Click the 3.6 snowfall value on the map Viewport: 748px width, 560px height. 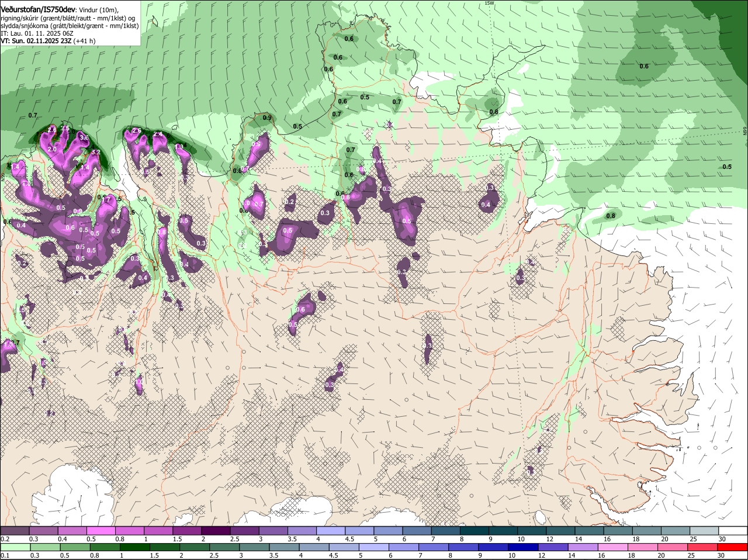84,137
